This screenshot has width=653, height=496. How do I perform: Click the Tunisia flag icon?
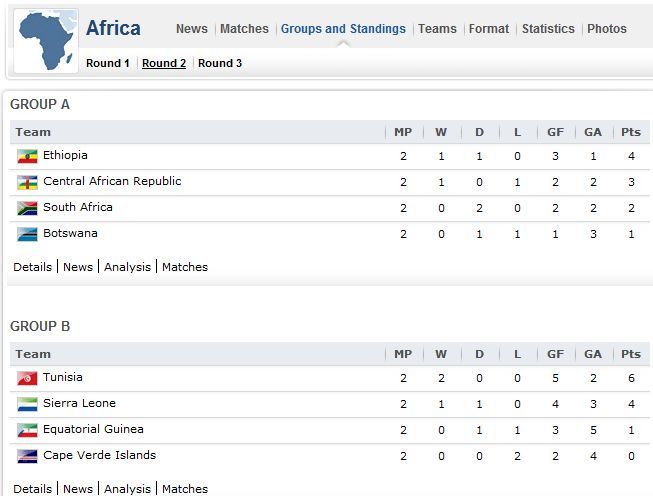tap(27, 379)
